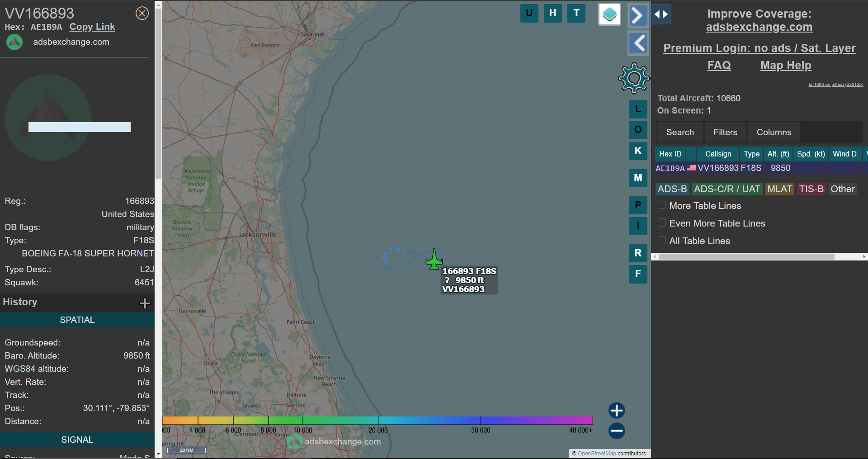Open the Map Help link
The height and width of the screenshot is (459, 868).
tap(786, 66)
